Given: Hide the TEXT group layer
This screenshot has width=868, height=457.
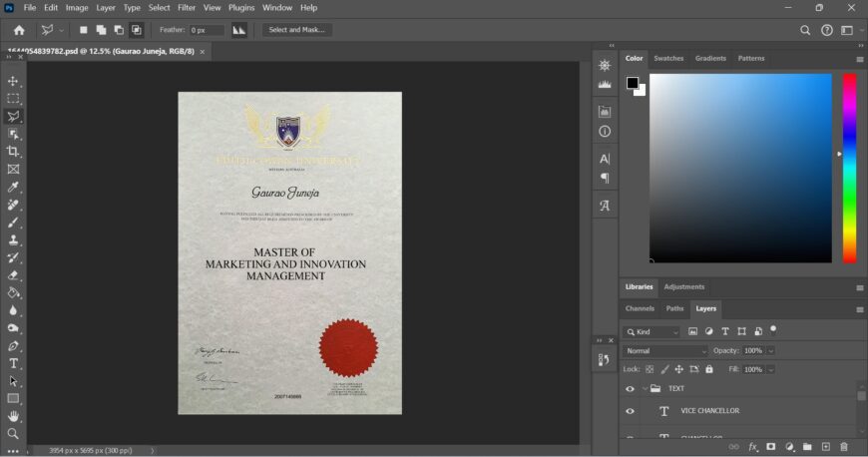Looking at the screenshot, I should click(x=630, y=389).
